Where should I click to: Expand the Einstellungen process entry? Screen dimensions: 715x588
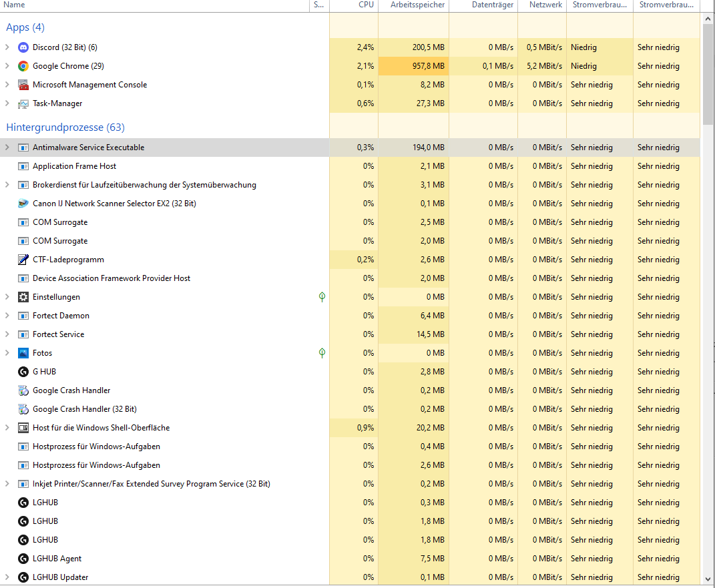[x=7, y=297]
